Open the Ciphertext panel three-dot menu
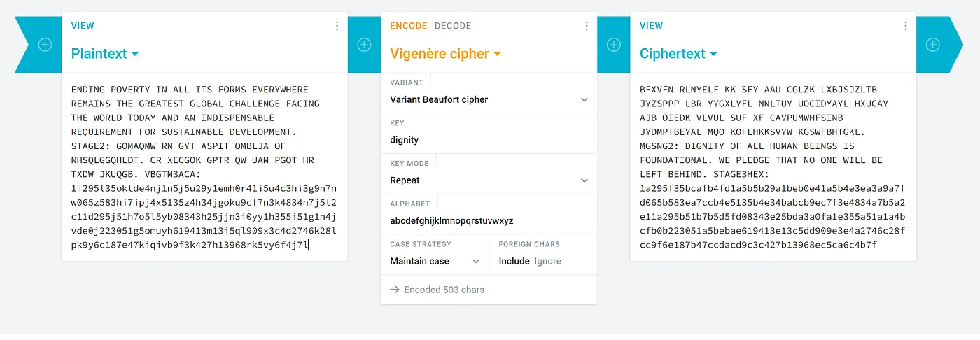 click(x=905, y=26)
